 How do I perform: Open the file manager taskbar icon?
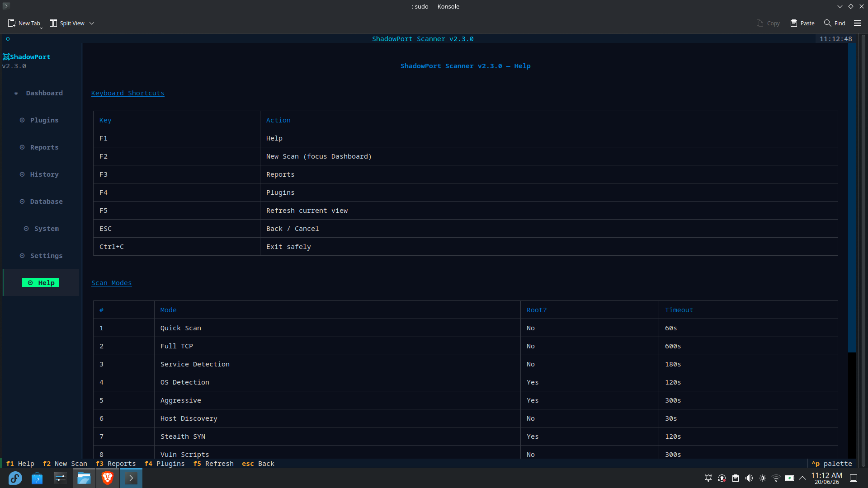[x=84, y=478]
